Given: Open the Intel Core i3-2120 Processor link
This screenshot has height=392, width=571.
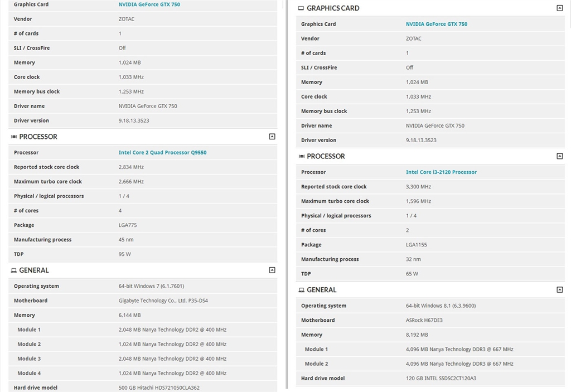Looking at the screenshot, I should click(x=442, y=172).
